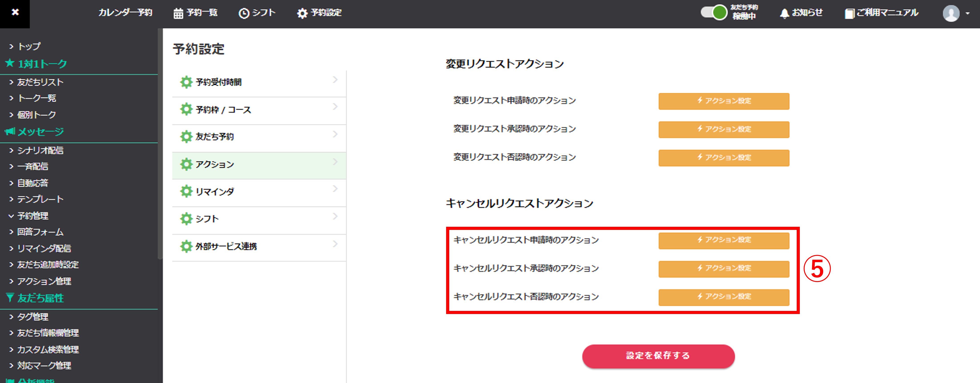Click the green gear icon for 外部サービス連携
980x383 pixels.
186,247
